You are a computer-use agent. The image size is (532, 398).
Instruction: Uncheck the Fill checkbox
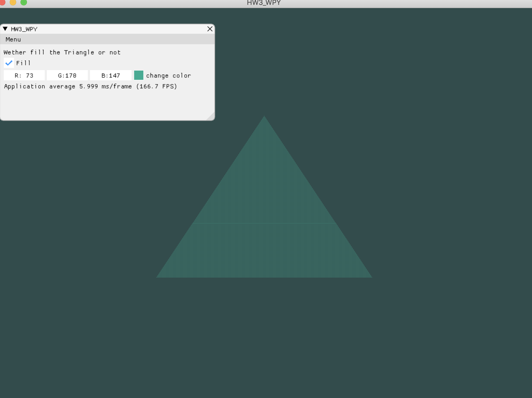(9, 63)
